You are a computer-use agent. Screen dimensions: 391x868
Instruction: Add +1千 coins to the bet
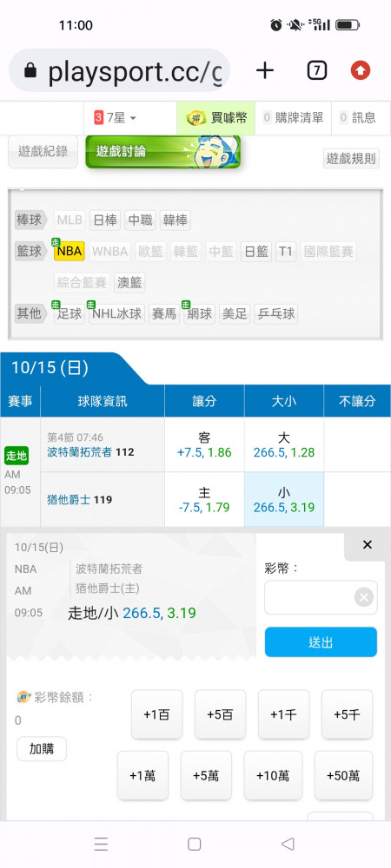coord(283,714)
